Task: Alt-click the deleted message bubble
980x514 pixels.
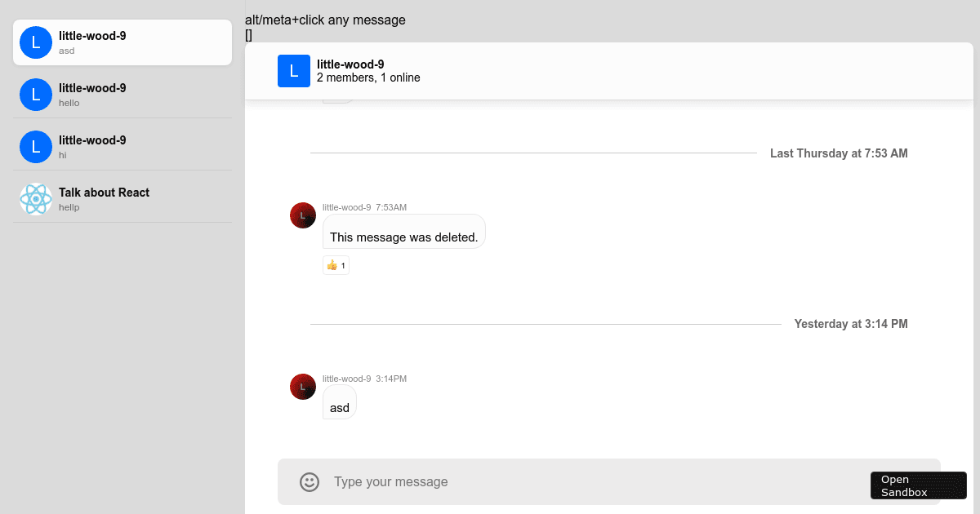Action: point(403,237)
